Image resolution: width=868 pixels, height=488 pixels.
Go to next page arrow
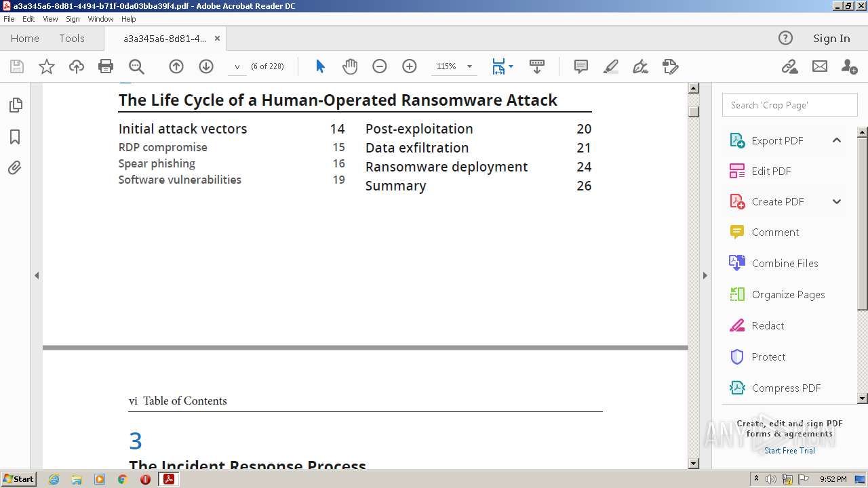(x=206, y=66)
